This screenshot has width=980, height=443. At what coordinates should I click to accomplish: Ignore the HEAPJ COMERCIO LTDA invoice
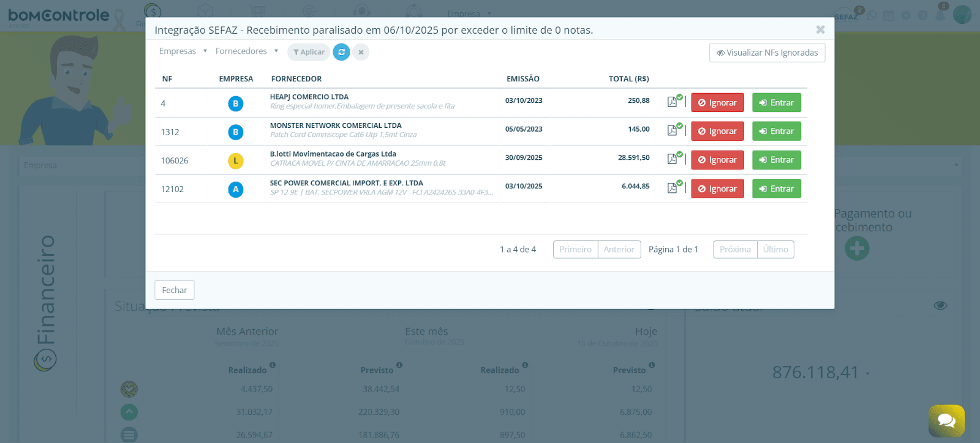[x=717, y=102]
